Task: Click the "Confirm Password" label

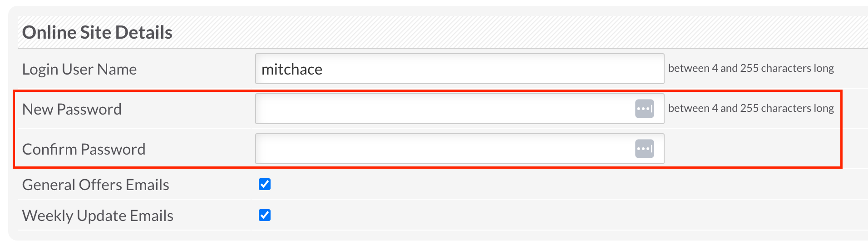Action: click(x=84, y=150)
